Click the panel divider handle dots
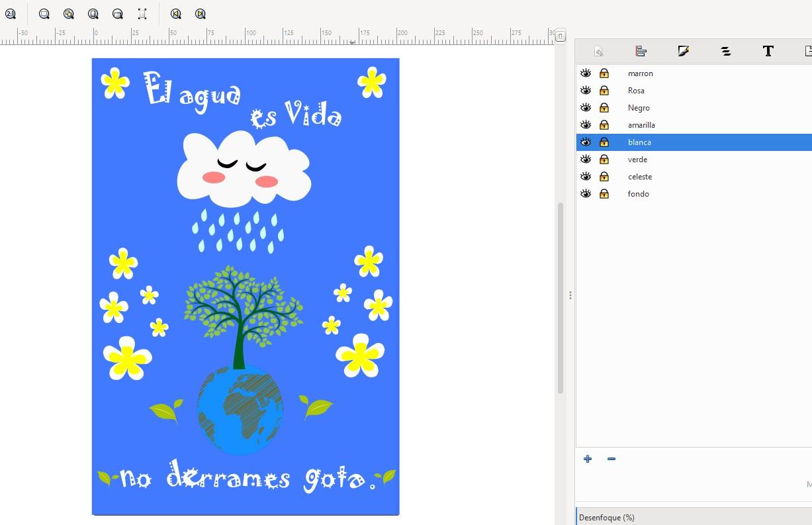The height and width of the screenshot is (525, 812). tap(570, 295)
